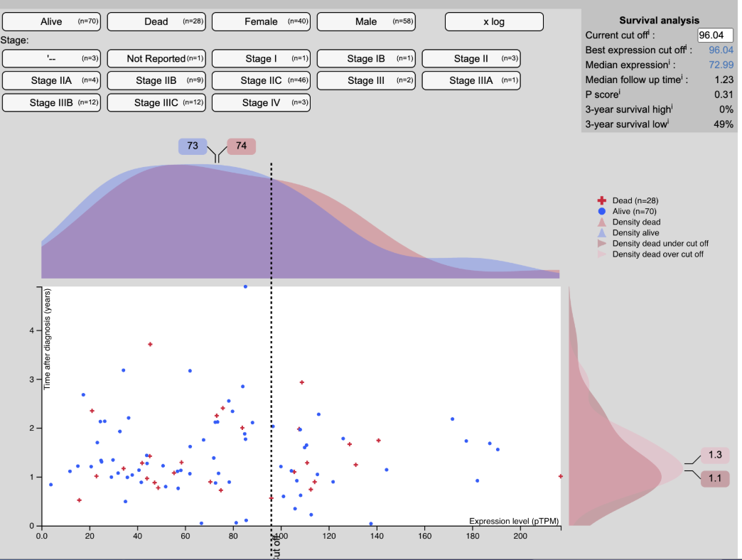The height and width of the screenshot is (560, 742).
Task: Filter by Stage IIB
Action: [156, 80]
